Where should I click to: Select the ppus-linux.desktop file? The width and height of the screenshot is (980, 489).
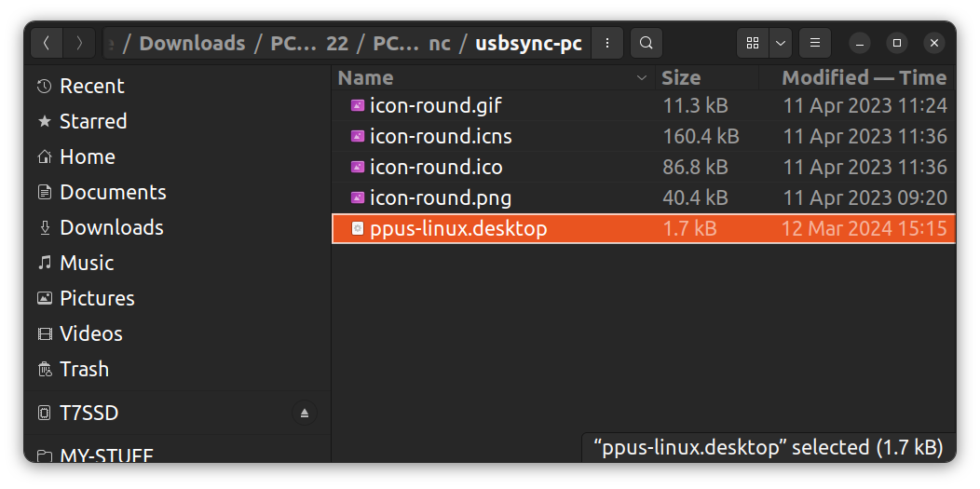(x=458, y=228)
